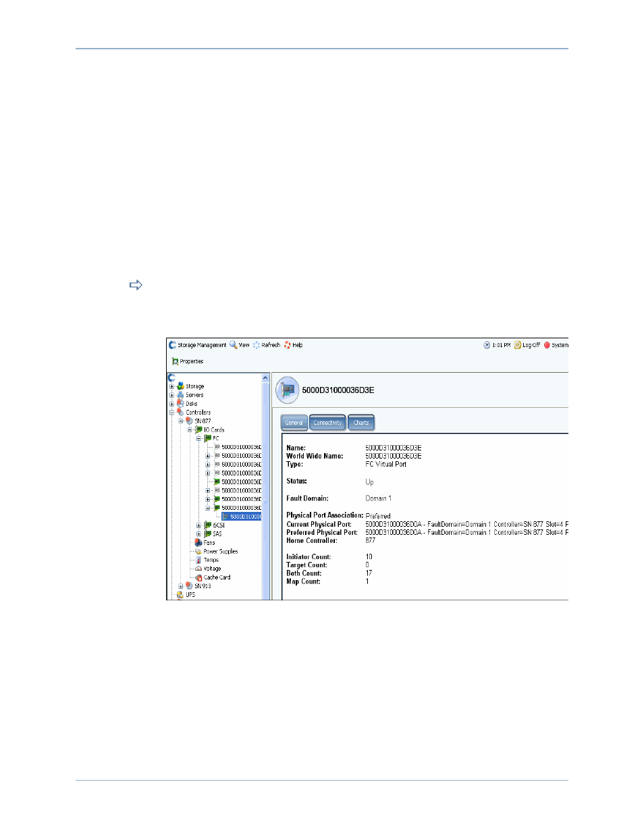Select the SN 913 controller icon
The height and width of the screenshot is (834, 644).
pyautogui.click(x=190, y=586)
